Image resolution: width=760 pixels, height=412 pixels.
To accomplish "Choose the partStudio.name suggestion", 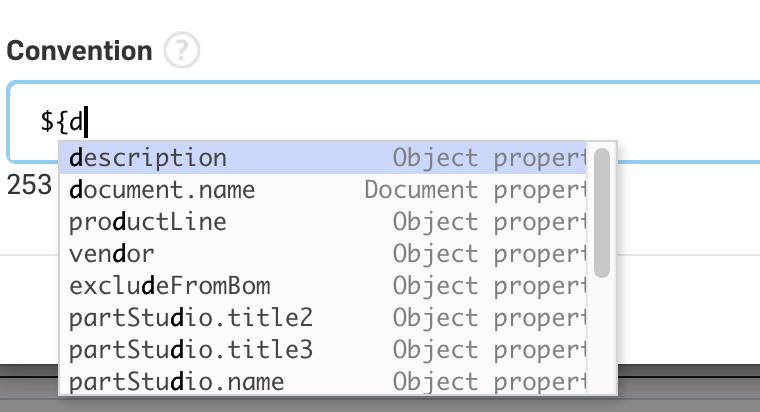I will point(177,382).
